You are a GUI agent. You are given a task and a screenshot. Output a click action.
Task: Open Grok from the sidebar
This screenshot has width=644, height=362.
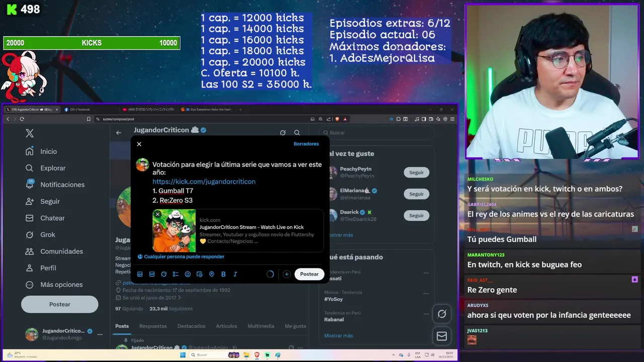pos(41,234)
